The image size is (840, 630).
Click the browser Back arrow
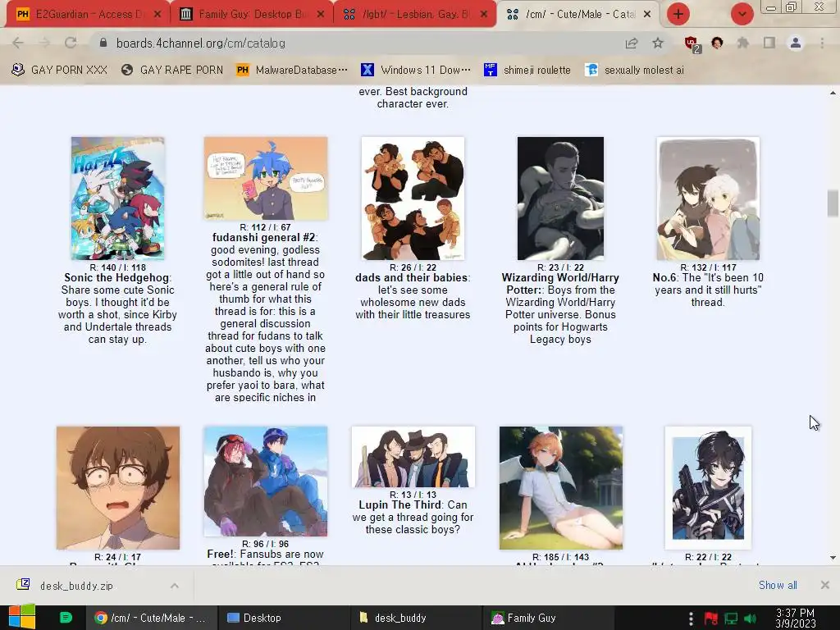tap(18, 43)
